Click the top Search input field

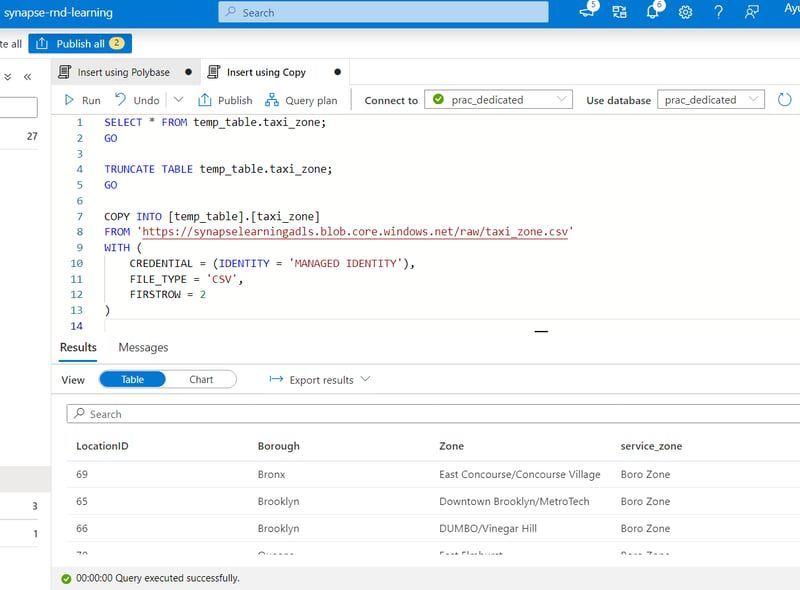click(x=383, y=12)
